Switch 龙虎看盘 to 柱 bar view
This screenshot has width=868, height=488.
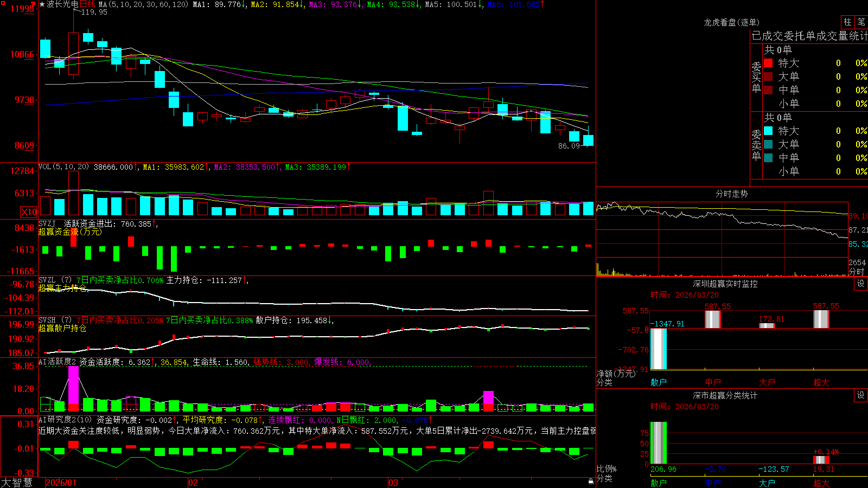847,22
